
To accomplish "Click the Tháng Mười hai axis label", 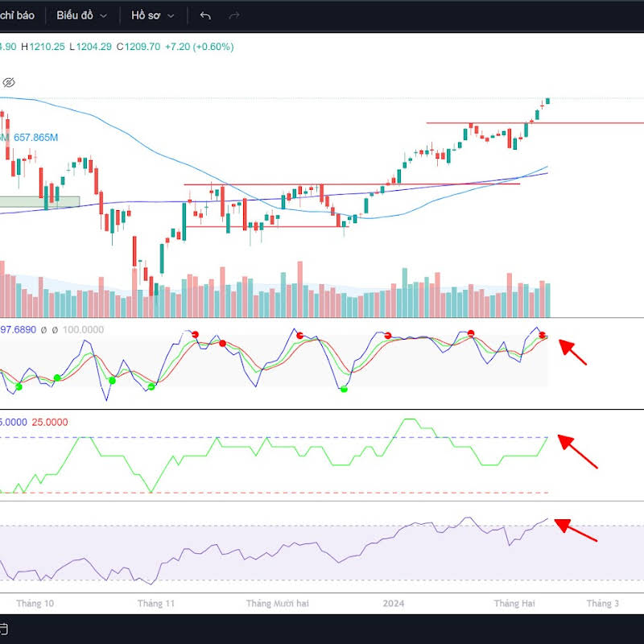I will [x=277, y=603].
